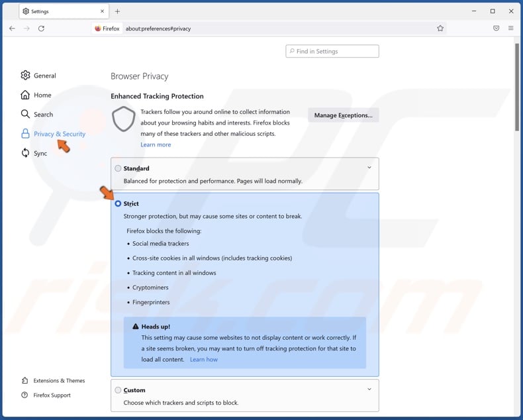This screenshot has height=420, width=523.
Task: Maximize the Firefox window
Action: click(x=493, y=11)
